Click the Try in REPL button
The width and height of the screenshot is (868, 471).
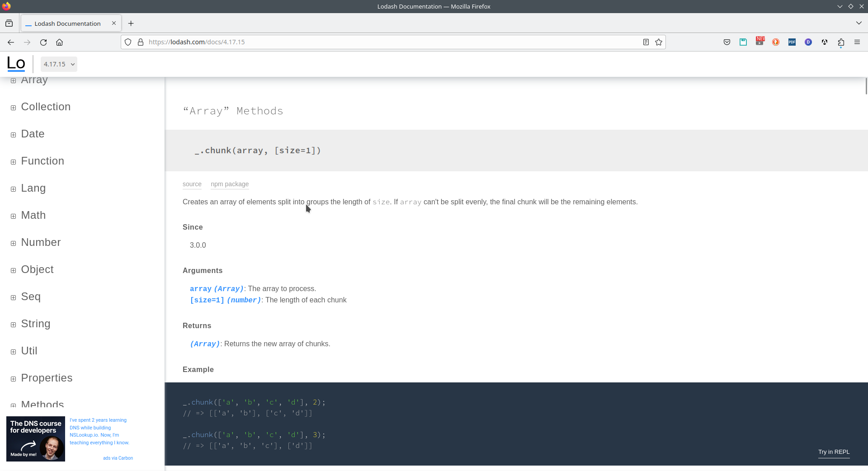pos(834,452)
